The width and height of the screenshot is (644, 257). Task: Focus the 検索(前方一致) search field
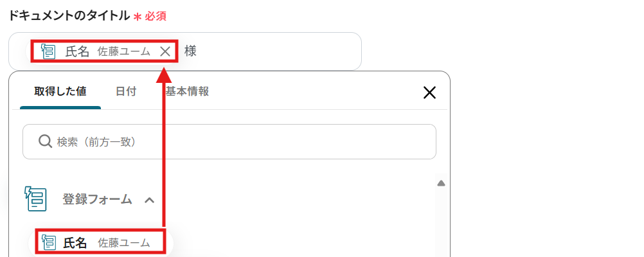click(x=238, y=141)
